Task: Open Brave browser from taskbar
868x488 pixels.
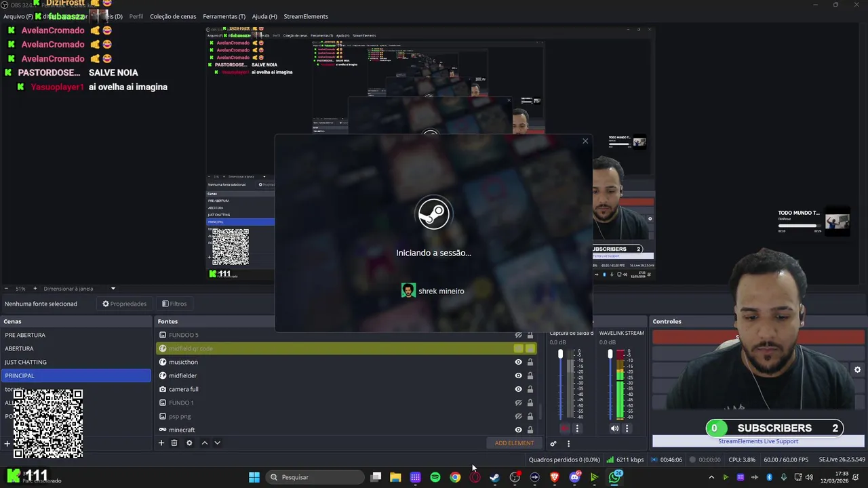Action: [554, 477]
